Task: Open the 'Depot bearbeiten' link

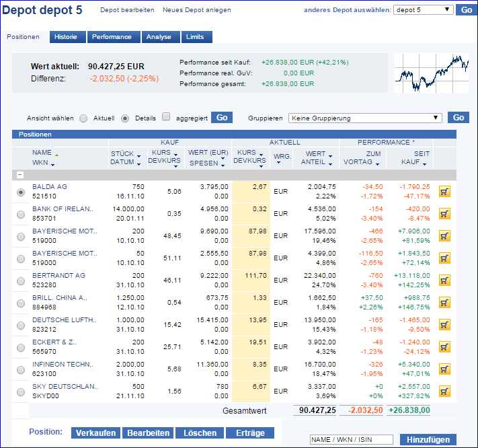Action: 127,10
